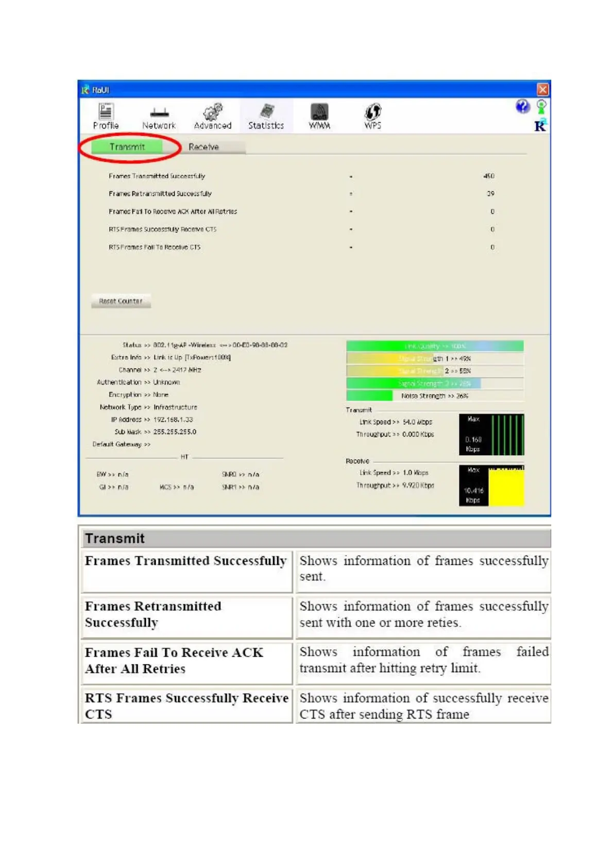Open the WMM QoS icon
The width and height of the screenshot is (613, 868).
click(319, 116)
